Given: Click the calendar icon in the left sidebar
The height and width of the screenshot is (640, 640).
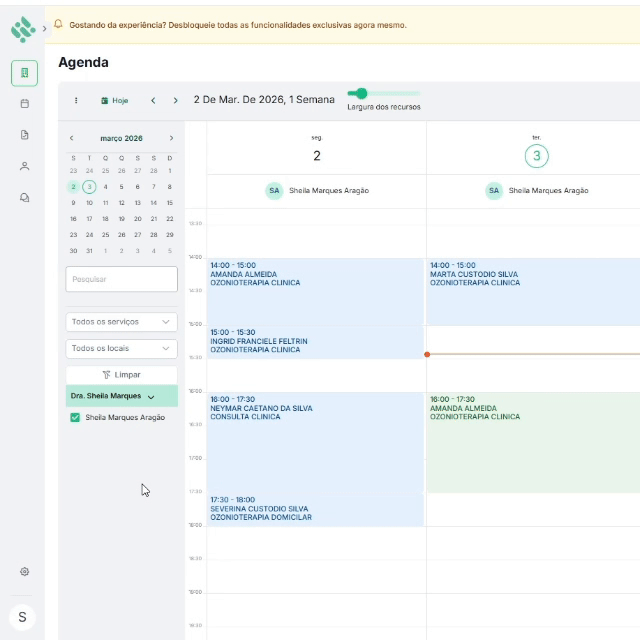Looking at the screenshot, I should point(24,103).
